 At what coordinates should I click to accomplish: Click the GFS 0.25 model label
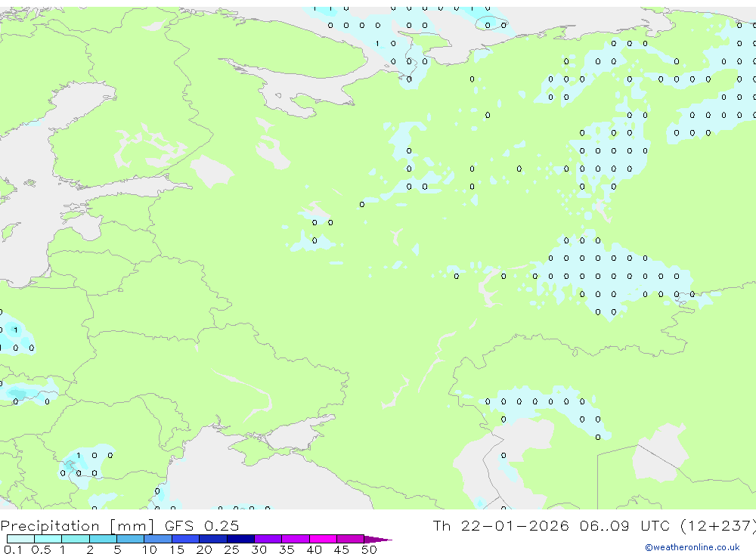(202, 526)
